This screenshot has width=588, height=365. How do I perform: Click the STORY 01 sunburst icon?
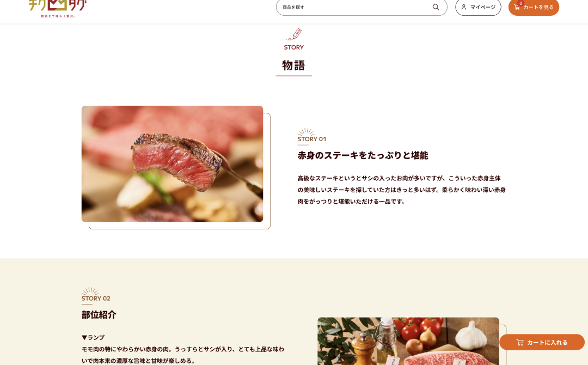coord(307,132)
